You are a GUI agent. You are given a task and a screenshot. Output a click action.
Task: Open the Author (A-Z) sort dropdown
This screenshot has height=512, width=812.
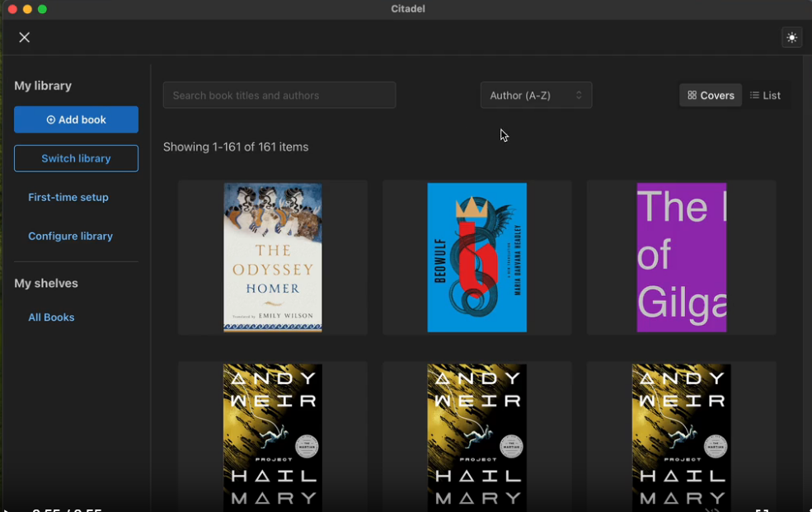(536, 96)
